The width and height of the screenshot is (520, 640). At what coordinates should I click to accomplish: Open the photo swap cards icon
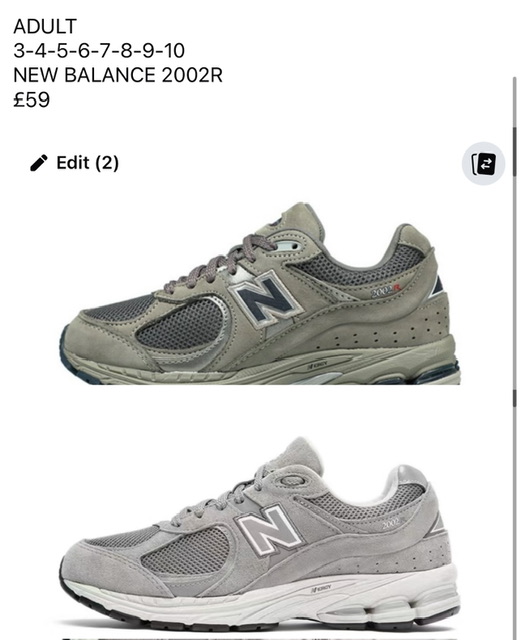click(484, 163)
